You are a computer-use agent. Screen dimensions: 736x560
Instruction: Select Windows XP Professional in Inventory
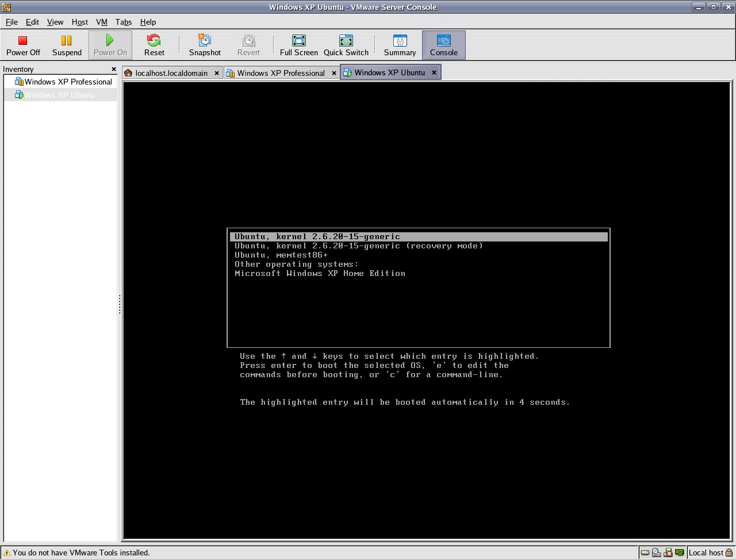[x=68, y=82]
